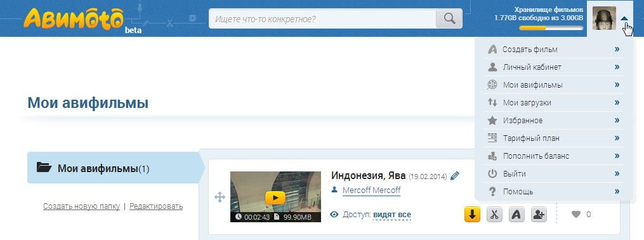The image size is (644, 240).
Task: Open the film title 'Индонезия, Ява'
Action: pyautogui.click(x=369, y=176)
